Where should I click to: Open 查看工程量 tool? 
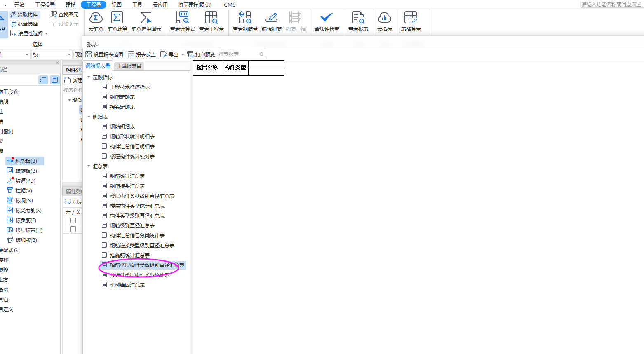tap(212, 22)
